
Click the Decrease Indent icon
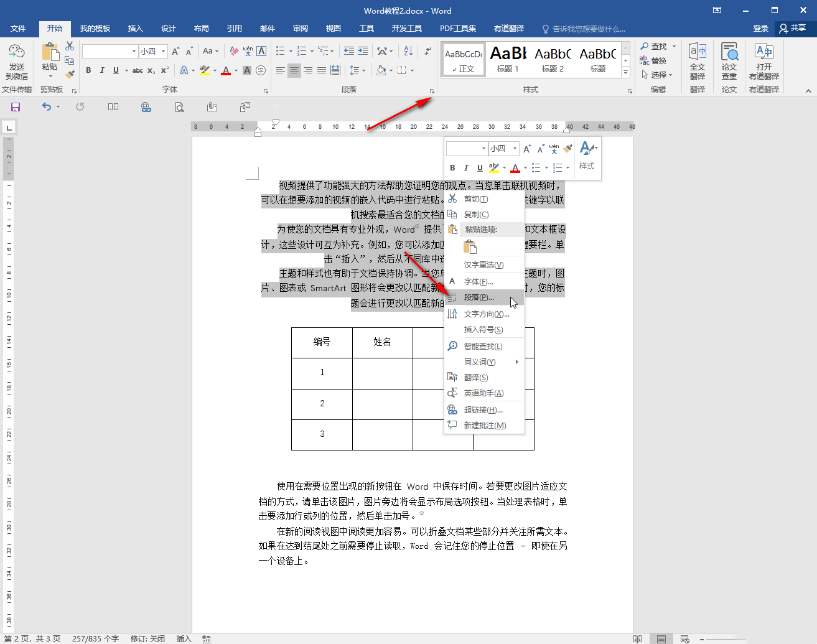click(x=349, y=51)
